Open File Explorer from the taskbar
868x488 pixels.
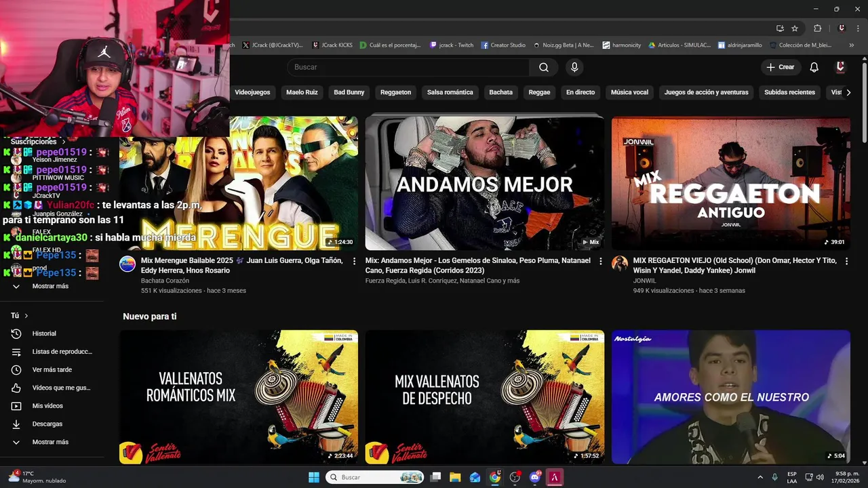pyautogui.click(x=455, y=477)
